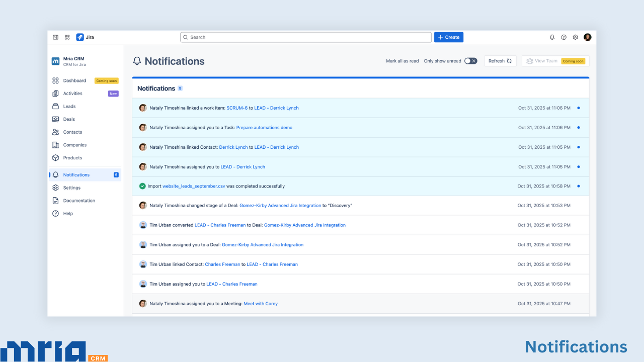
Task: Click the "Discovery" stage change notification text
Action: pyautogui.click(x=251, y=206)
